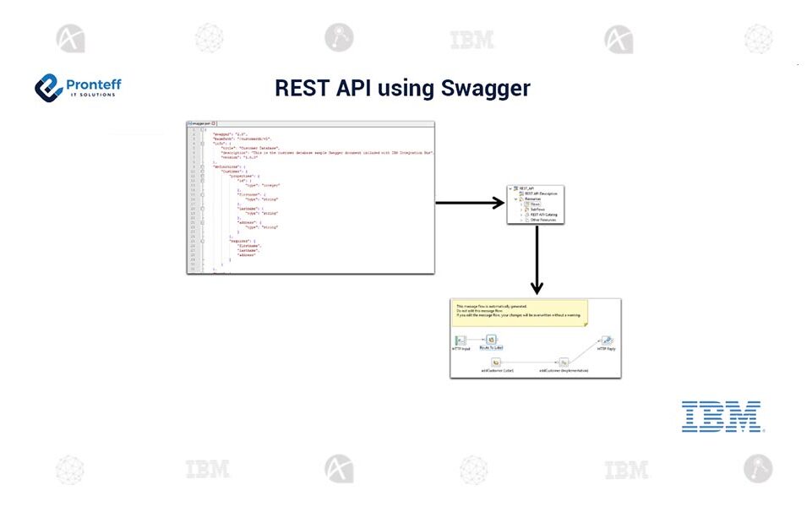Collapse the REST_API project tree node
812x507 pixels.
[x=510, y=188]
